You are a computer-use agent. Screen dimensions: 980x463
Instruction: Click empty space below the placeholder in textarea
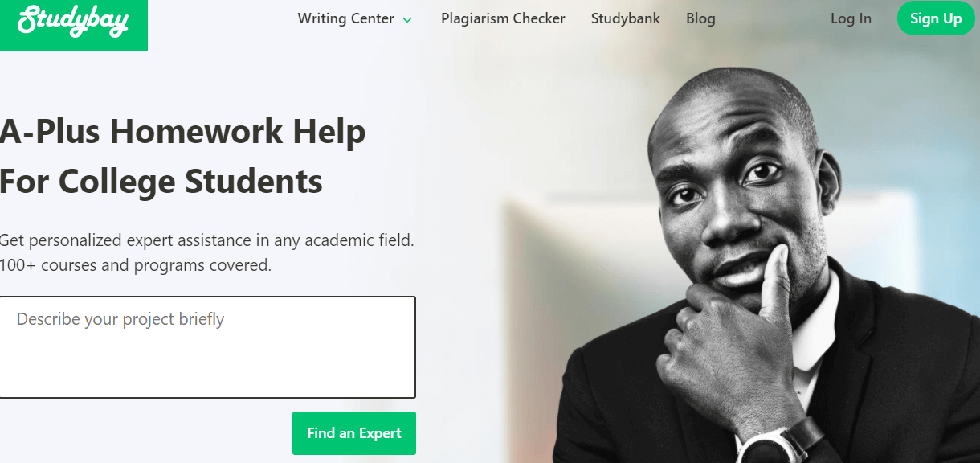point(207,366)
